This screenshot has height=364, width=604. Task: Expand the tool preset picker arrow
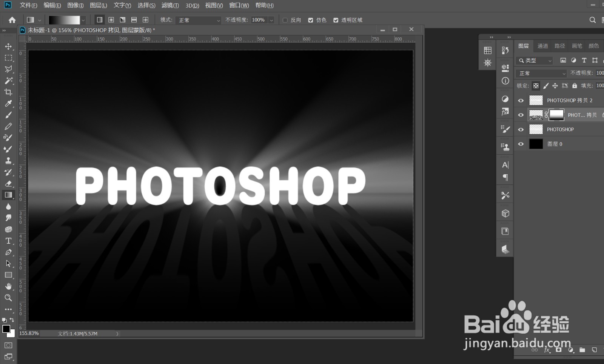pyautogui.click(x=39, y=20)
